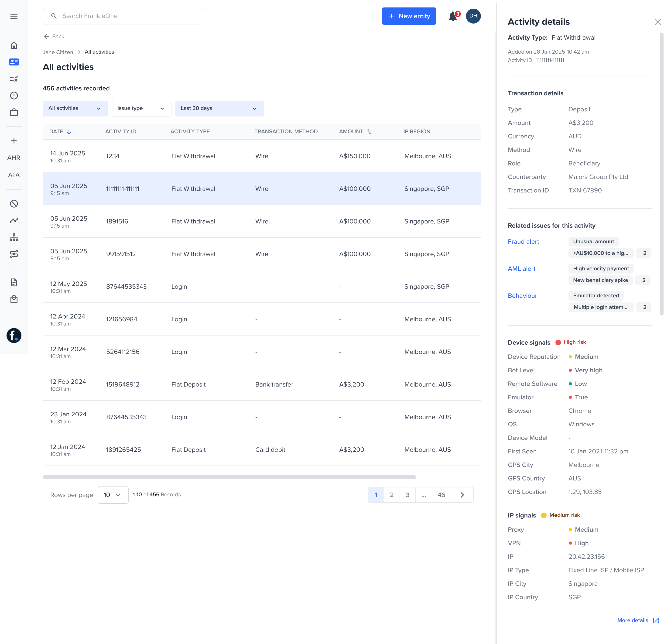Screen dimensions: 671x644
Task: Click the horizontal table scrollbar
Action: coord(229,477)
